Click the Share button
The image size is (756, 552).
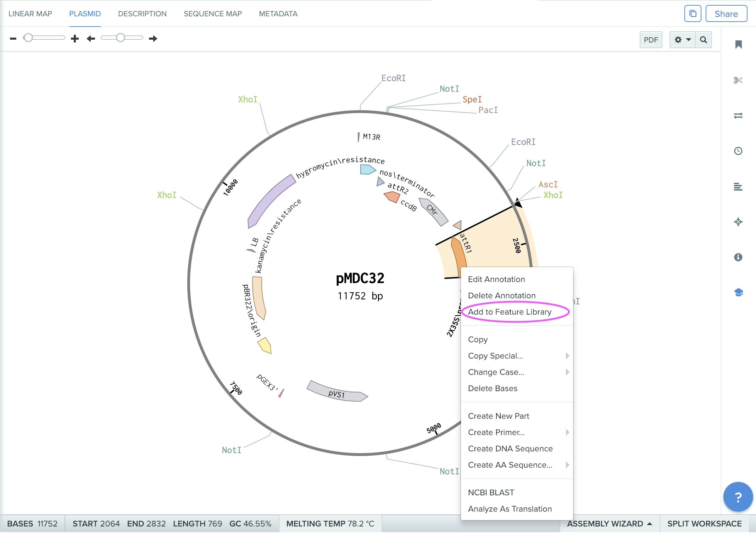pos(726,13)
